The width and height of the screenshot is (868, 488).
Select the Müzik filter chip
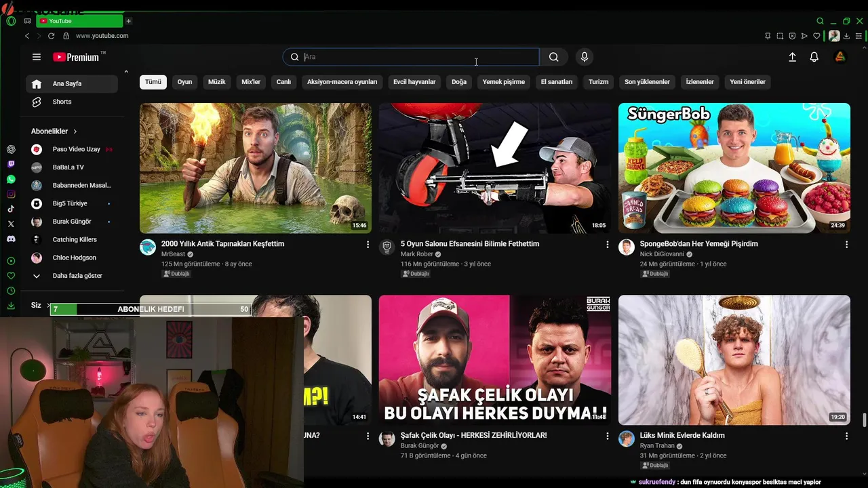click(x=216, y=82)
